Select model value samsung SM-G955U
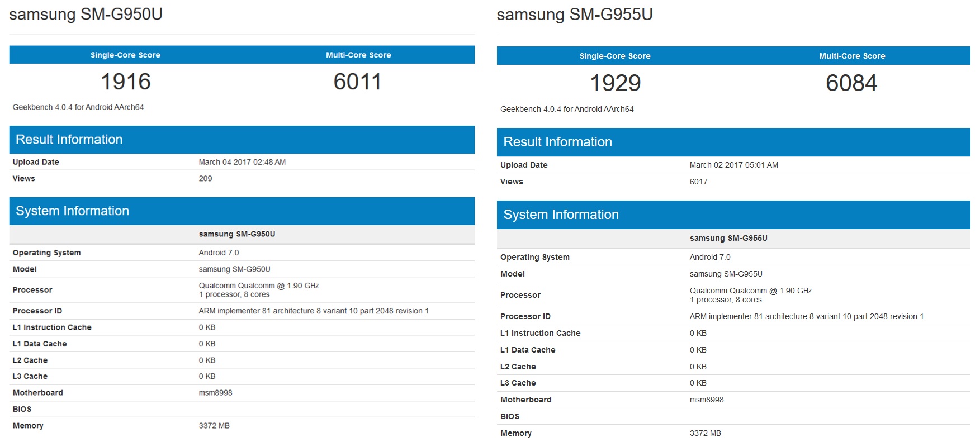This screenshot has width=980, height=442. coord(726,274)
